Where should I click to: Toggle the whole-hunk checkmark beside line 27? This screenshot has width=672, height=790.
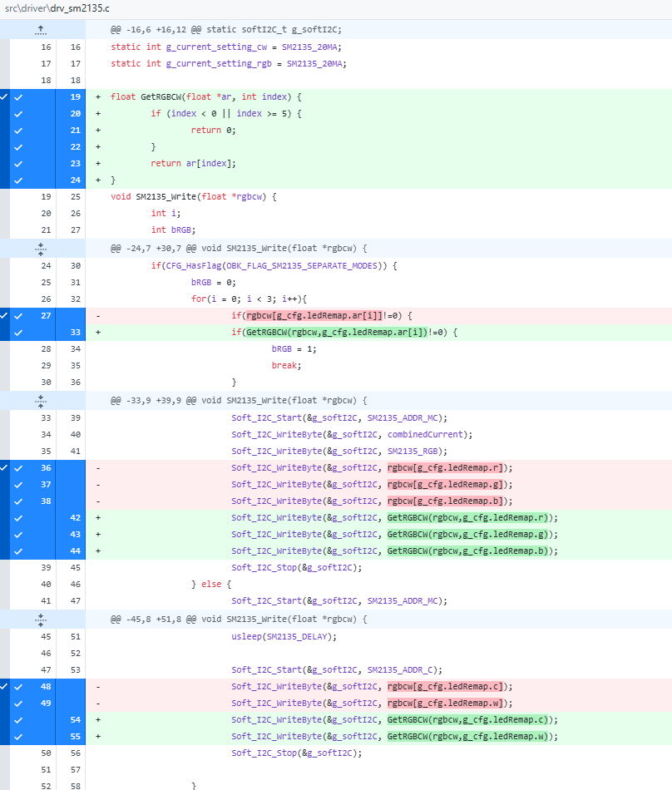point(4,315)
